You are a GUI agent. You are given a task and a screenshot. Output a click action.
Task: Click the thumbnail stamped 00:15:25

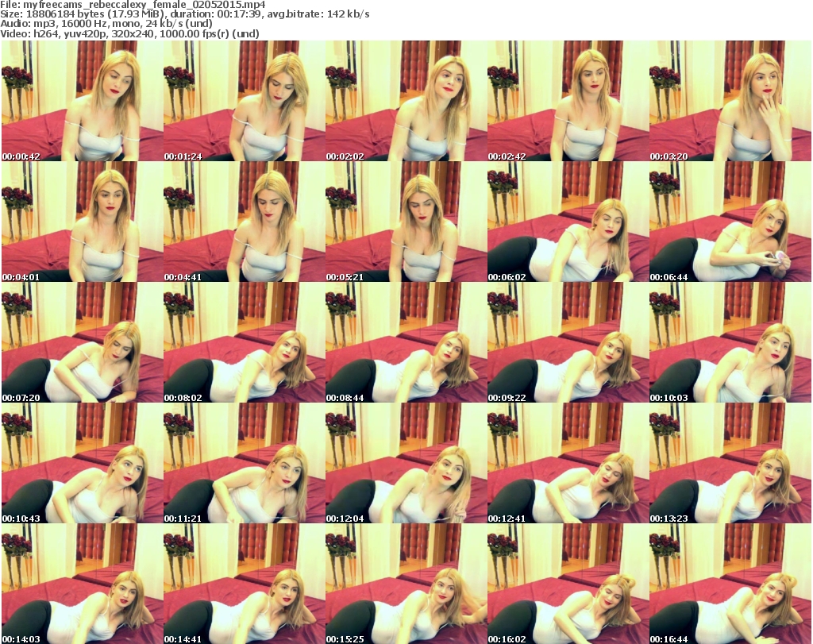click(x=406, y=584)
